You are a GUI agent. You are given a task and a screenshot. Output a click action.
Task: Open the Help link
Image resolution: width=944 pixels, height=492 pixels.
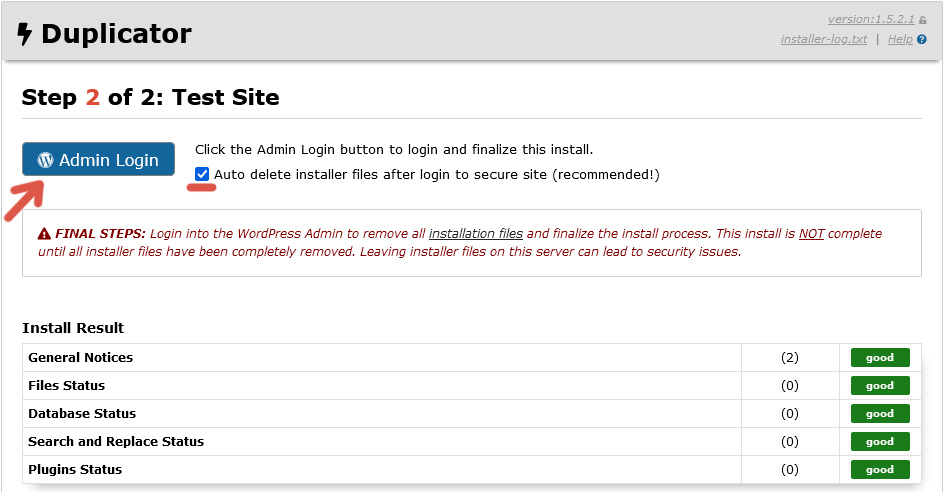tap(900, 39)
